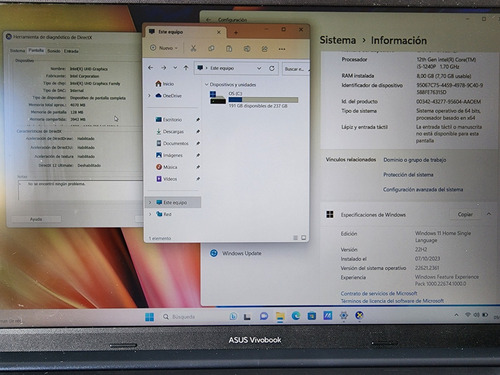Open Chat app from taskbar
This screenshot has width=500, height=375.
[x=264, y=316]
